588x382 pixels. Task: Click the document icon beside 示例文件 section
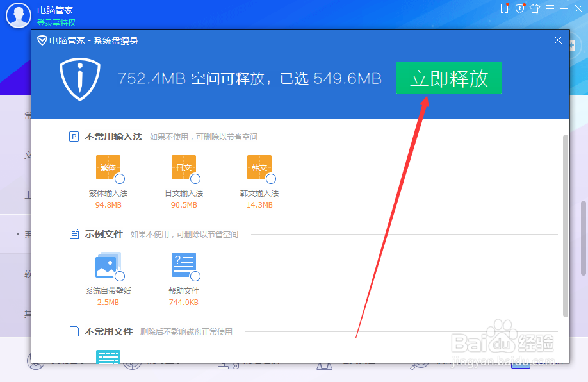74,234
